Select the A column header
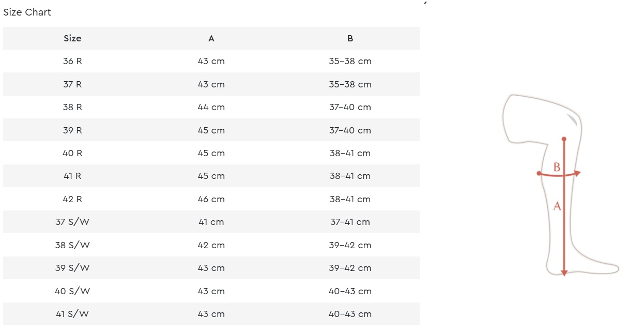The width and height of the screenshot is (644, 332). tap(211, 38)
